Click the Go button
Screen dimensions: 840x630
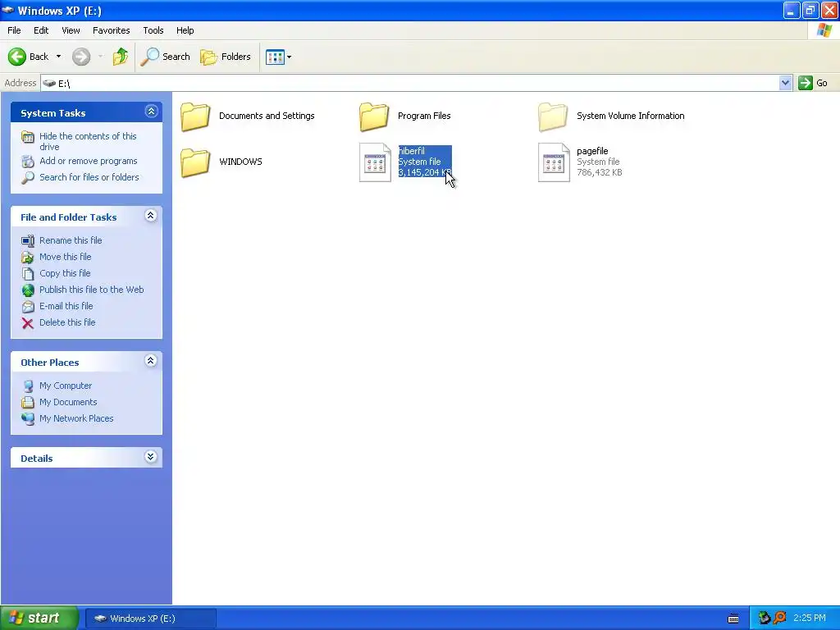pos(813,83)
